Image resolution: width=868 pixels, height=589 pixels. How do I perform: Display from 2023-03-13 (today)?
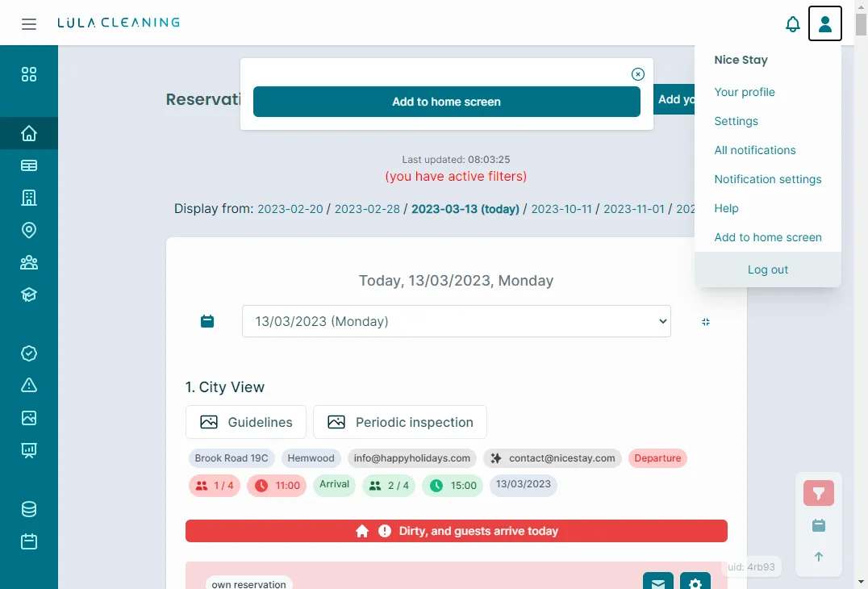tap(465, 209)
